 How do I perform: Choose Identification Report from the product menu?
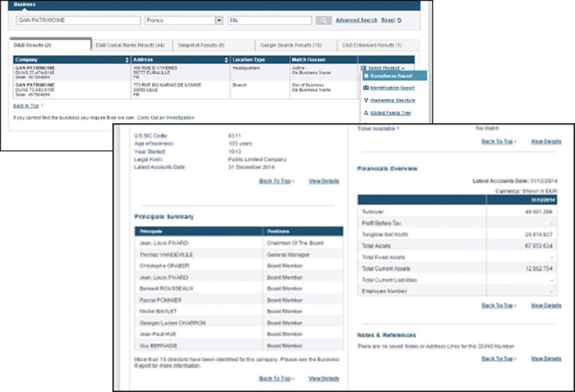click(x=392, y=88)
